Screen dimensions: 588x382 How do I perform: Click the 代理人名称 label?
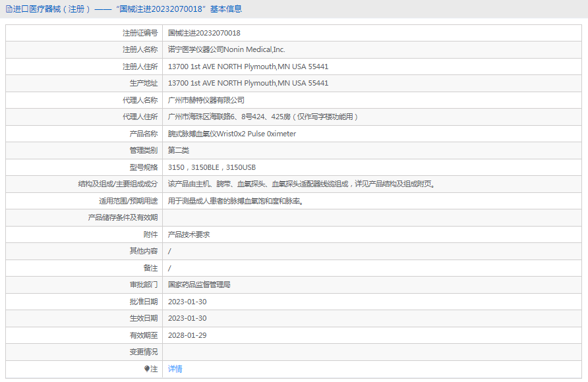click(140, 100)
